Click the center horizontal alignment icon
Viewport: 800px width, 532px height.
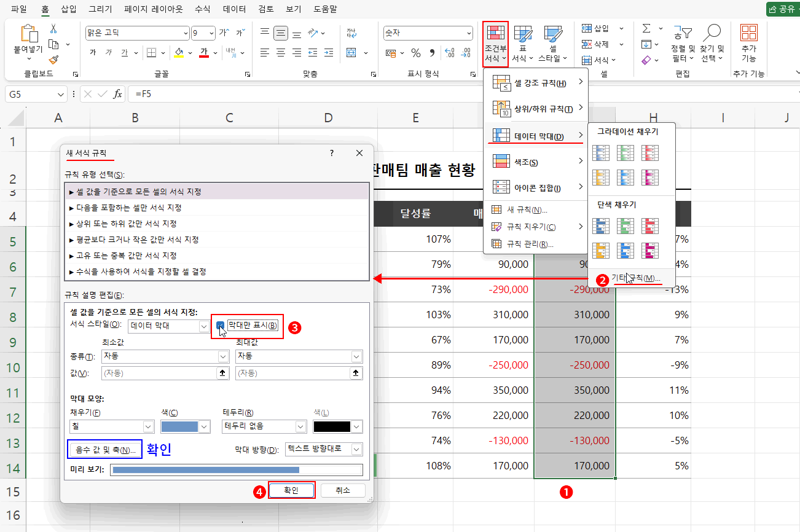(x=281, y=52)
